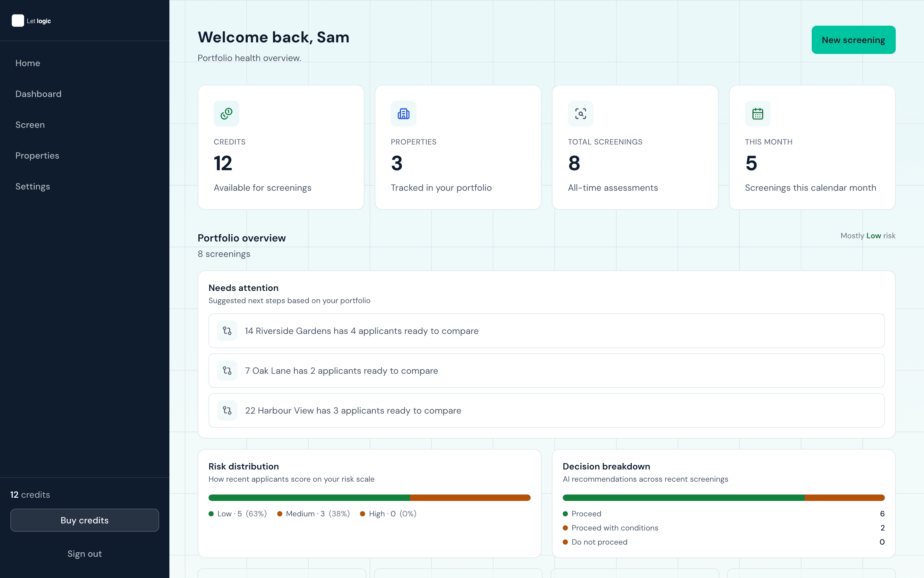The width and height of the screenshot is (924, 578).
Task: Open the Screen page from sidebar
Action: click(30, 125)
